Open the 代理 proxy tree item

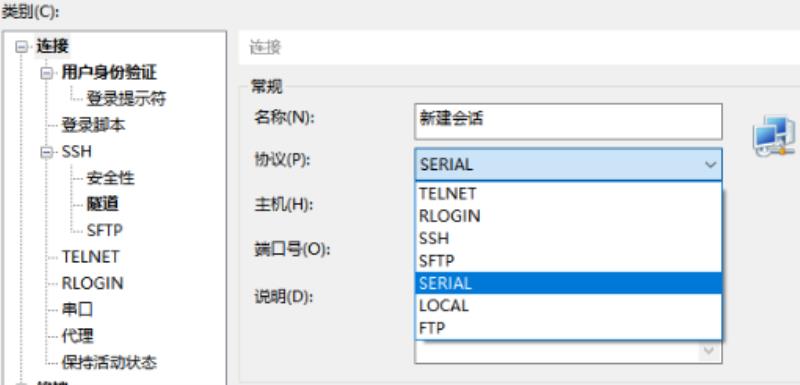tap(78, 336)
